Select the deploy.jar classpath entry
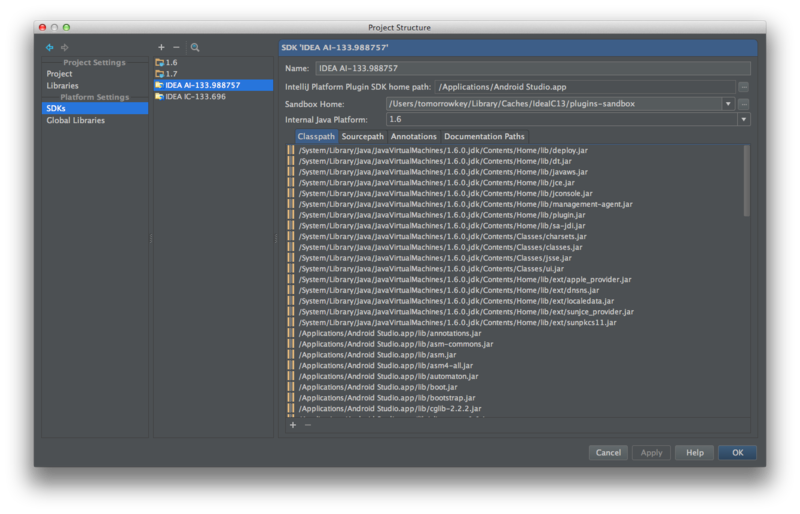This screenshot has height=514, width=800. pyautogui.click(x=514, y=151)
